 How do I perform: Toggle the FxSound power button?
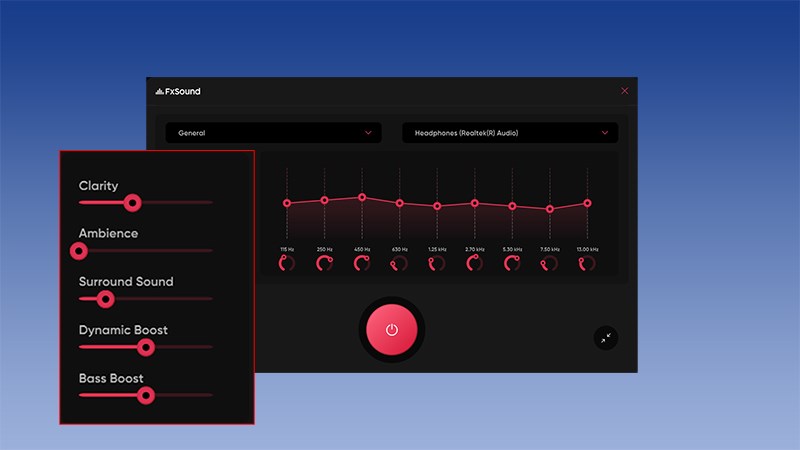pos(392,330)
